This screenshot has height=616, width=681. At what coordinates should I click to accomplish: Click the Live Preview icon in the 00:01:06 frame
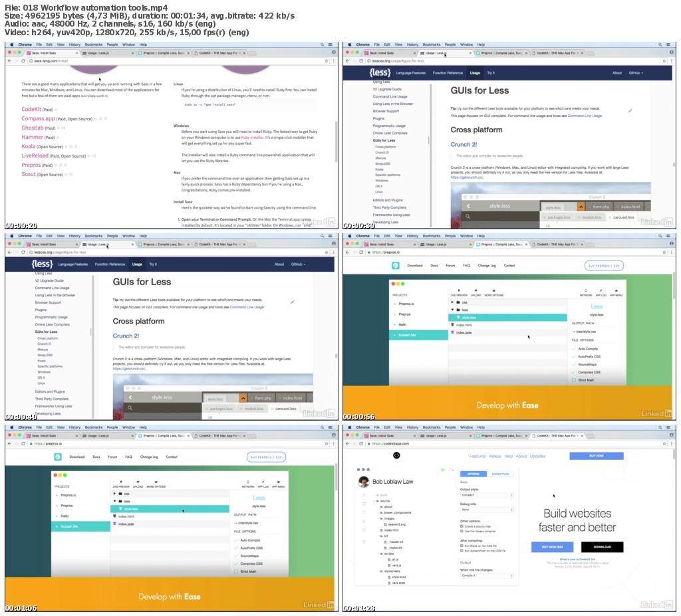click(x=121, y=482)
